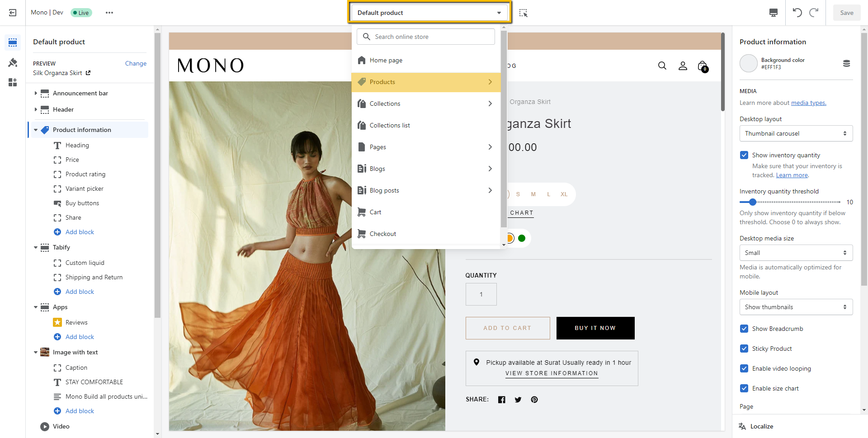Viewport: 868px width, 438px height.
Task: Select size S option
Action: click(x=518, y=194)
